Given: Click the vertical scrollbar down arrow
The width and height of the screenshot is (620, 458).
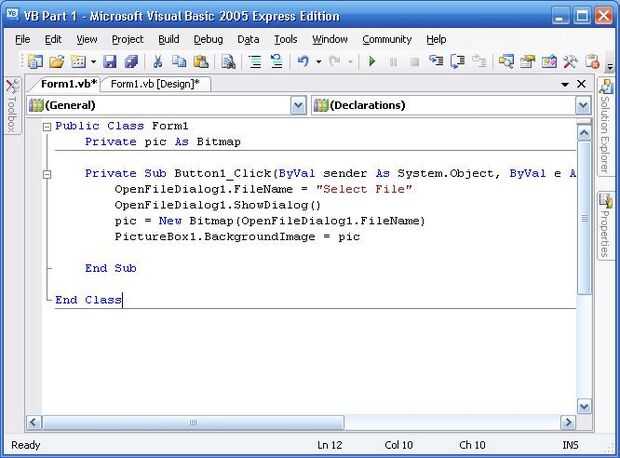Looking at the screenshot, I should 584,406.
